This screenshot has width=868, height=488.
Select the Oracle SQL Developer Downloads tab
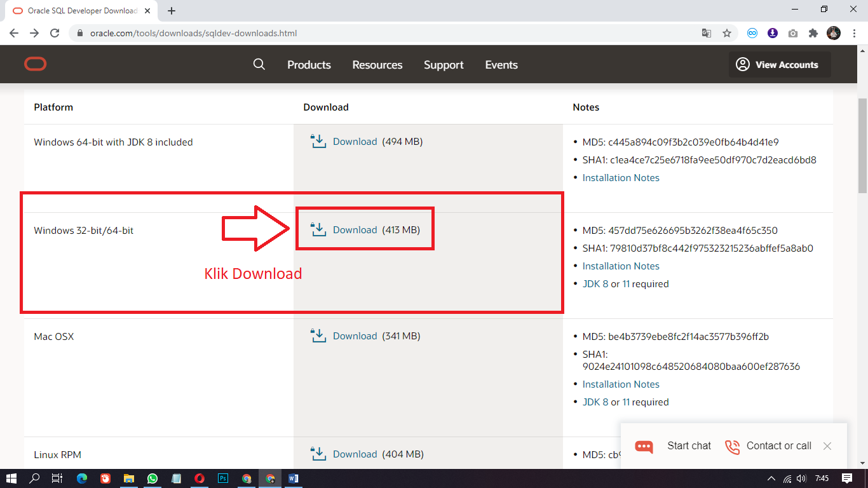[x=80, y=11]
